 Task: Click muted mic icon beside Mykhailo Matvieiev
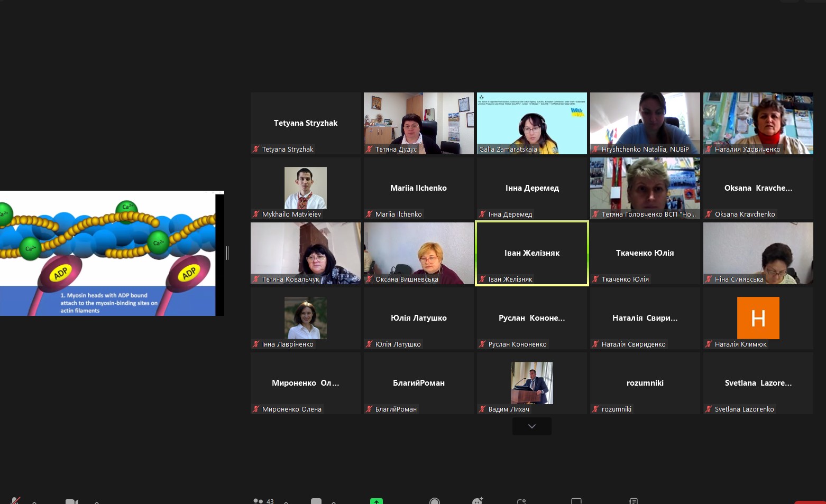pyautogui.click(x=256, y=214)
